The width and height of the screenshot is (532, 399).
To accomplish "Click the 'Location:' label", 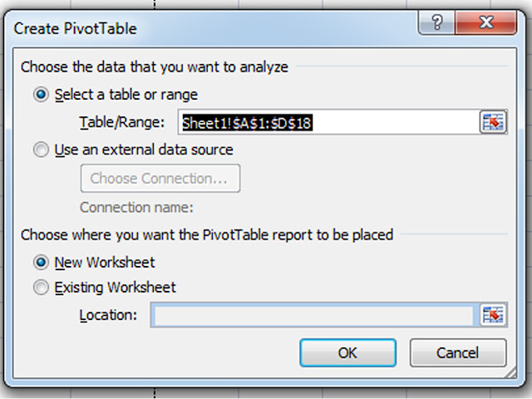I will tap(107, 316).
